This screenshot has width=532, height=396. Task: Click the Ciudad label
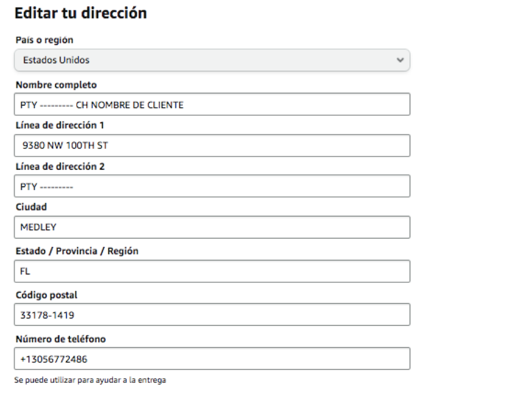31,207
